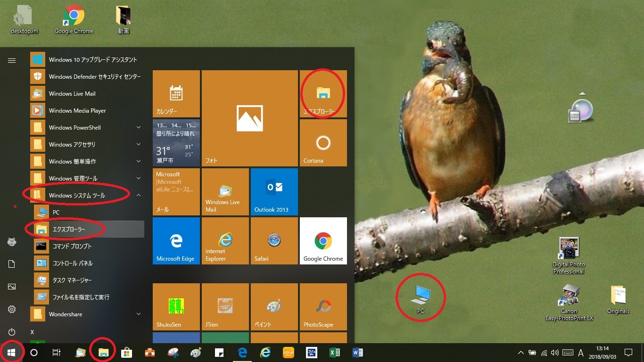The height and width of the screenshot is (362, 644).
Task: Click the volume icon in system tray
Action: click(554, 353)
